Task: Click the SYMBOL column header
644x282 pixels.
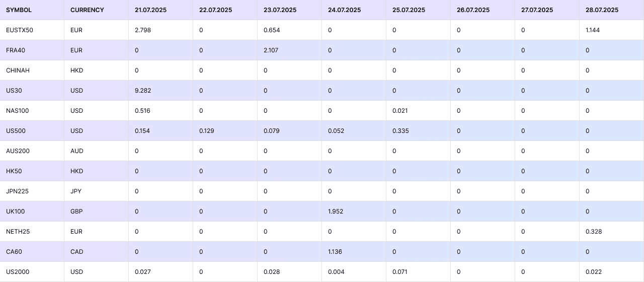Action: 32,10
